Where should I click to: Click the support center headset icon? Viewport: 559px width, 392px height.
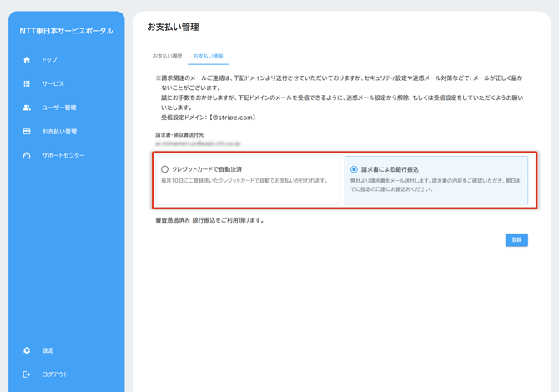point(27,156)
